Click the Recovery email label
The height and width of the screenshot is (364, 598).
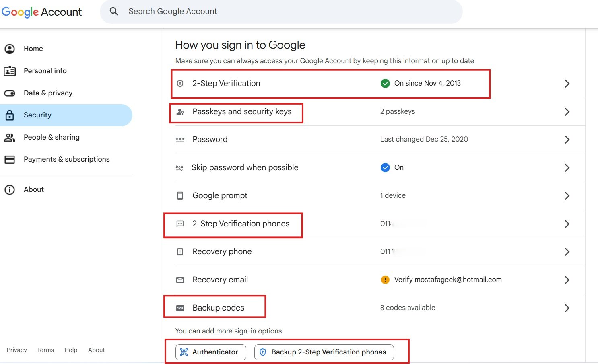pos(220,280)
